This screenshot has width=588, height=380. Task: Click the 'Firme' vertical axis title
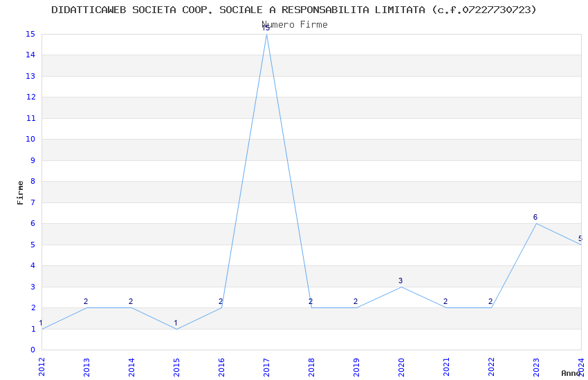tap(20, 193)
